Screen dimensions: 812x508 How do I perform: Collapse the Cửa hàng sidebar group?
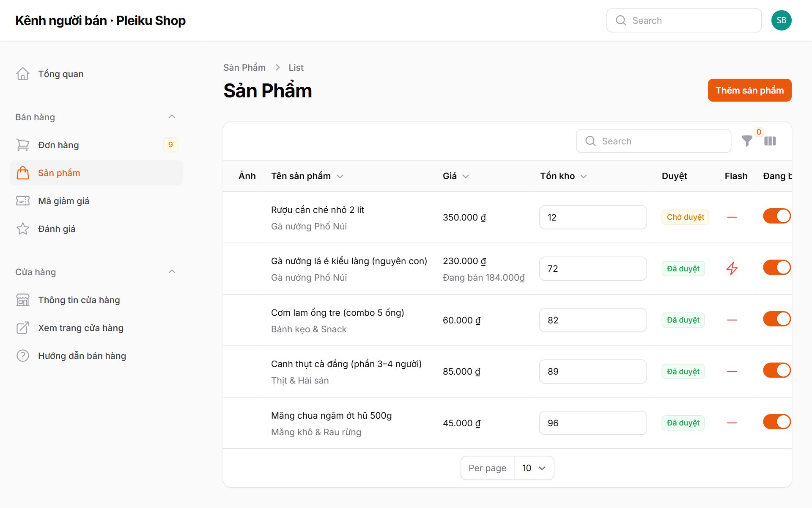(x=172, y=272)
